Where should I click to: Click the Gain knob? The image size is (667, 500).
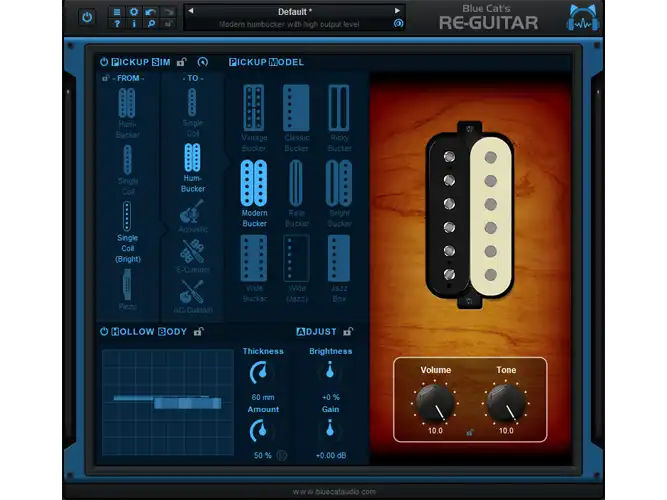point(330,429)
